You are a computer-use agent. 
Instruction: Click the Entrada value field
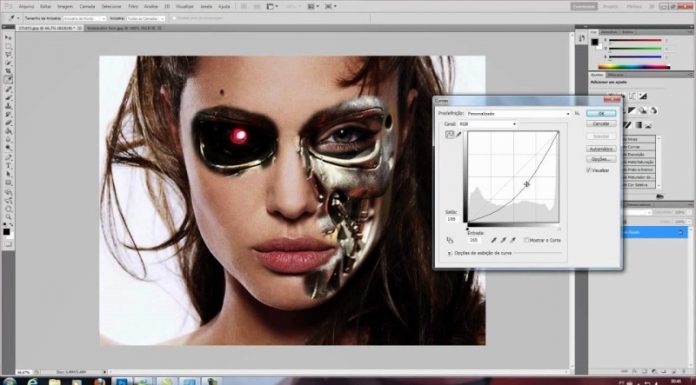pos(474,240)
